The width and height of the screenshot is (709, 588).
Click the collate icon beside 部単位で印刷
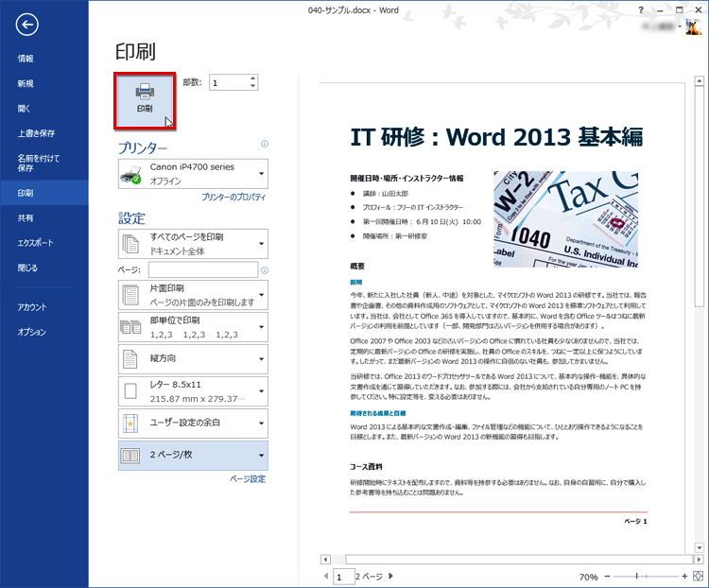(130, 327)
